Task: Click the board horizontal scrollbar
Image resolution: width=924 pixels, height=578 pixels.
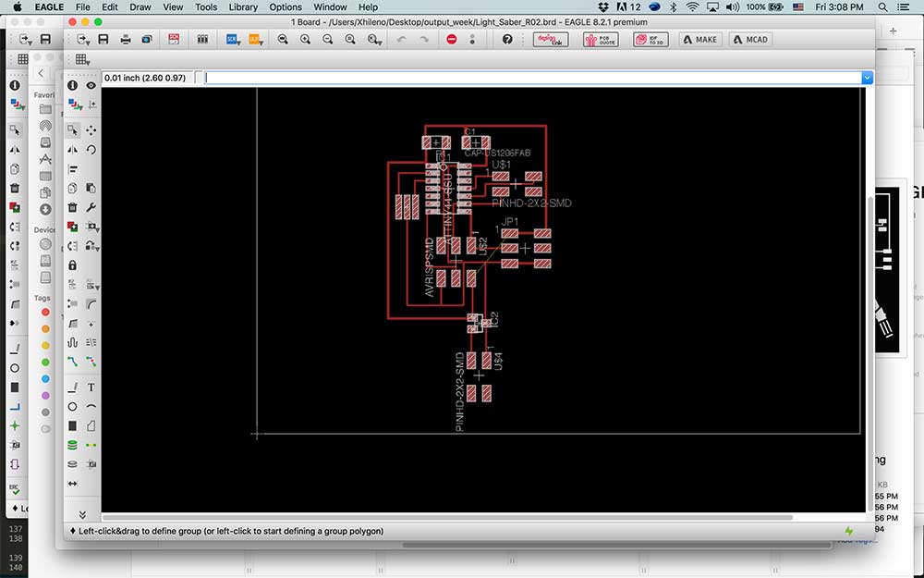Action: (x=448, y=518)
